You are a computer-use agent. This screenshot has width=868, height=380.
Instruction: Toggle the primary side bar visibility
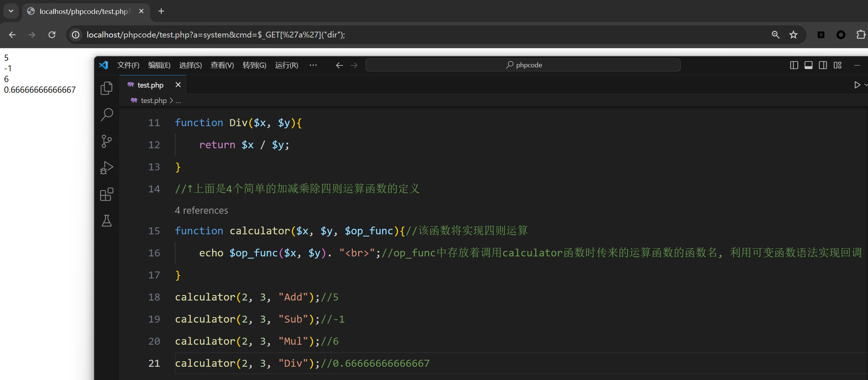794,65
